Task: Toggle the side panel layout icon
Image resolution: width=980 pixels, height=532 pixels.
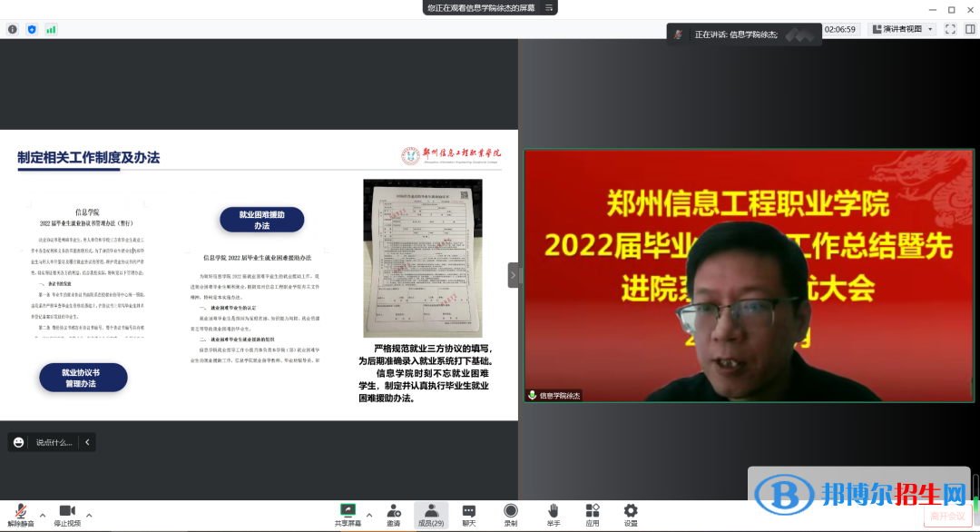Action: [x=970, y=29]
